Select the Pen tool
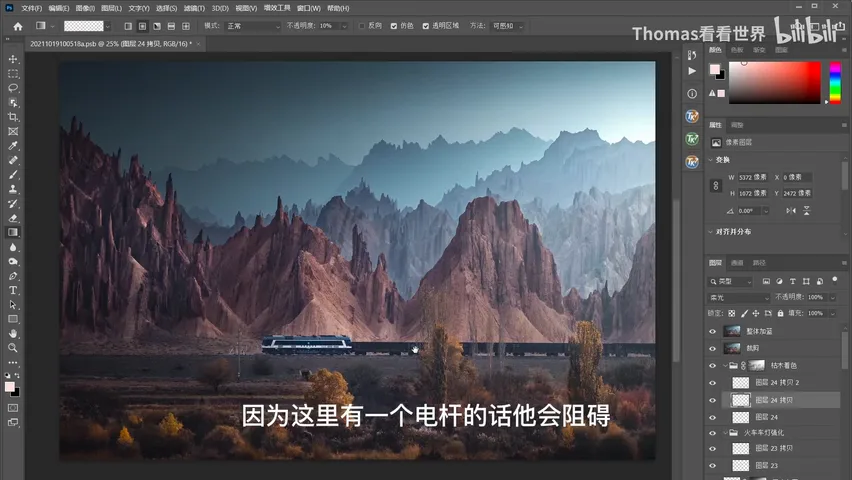Image resolution: width=852 pixels, height=480 pixels. pyautogui.click(x=13, y=276)
